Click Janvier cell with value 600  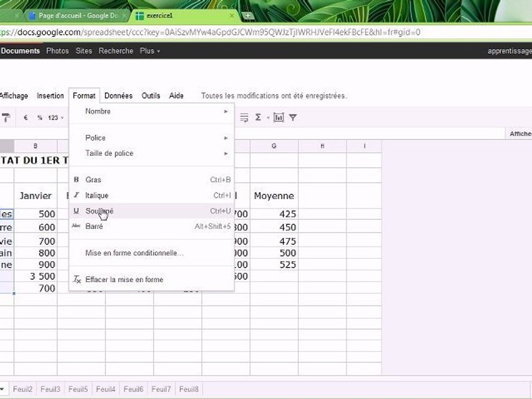tap(35, 227)
